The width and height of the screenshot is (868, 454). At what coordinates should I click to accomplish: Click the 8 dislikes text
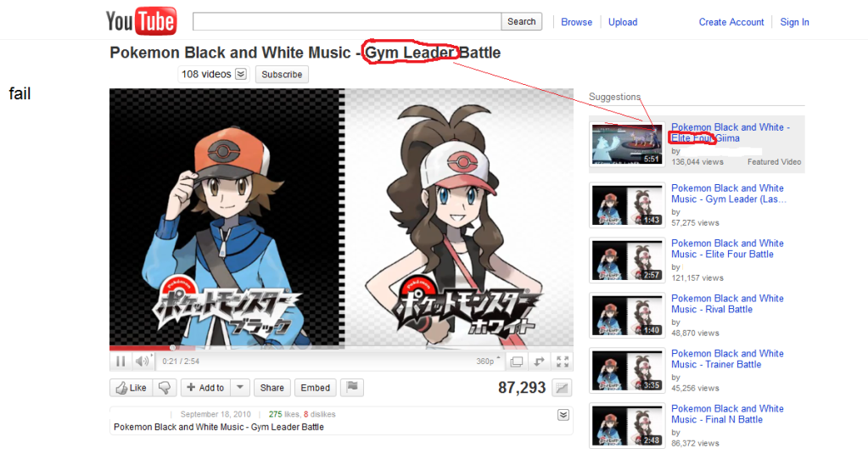319,414
